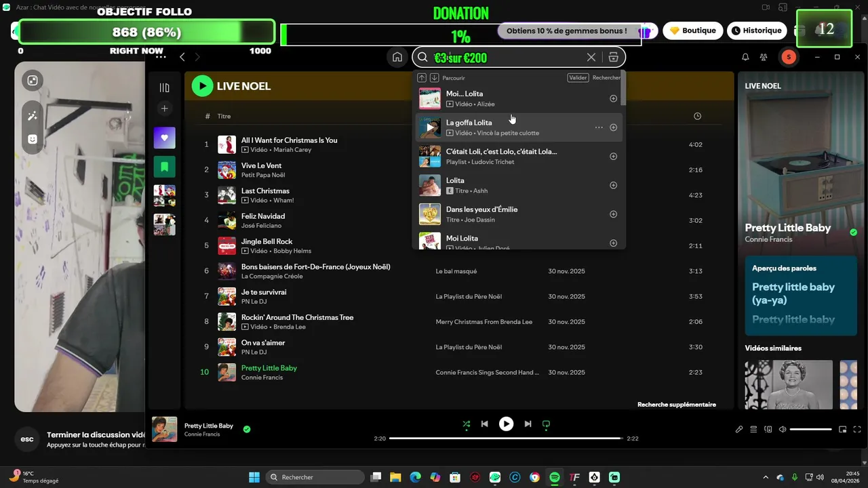The image size is (868, 488).
Task: Toggle shuffle in player bar
Action: pyautogui.click(x=466, y=424)
